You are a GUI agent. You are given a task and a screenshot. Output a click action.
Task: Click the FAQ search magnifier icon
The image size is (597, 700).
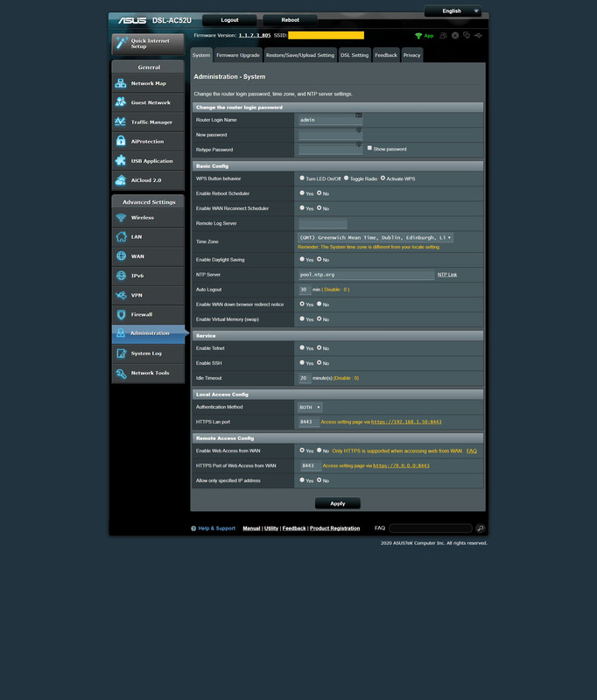(480, 528)
